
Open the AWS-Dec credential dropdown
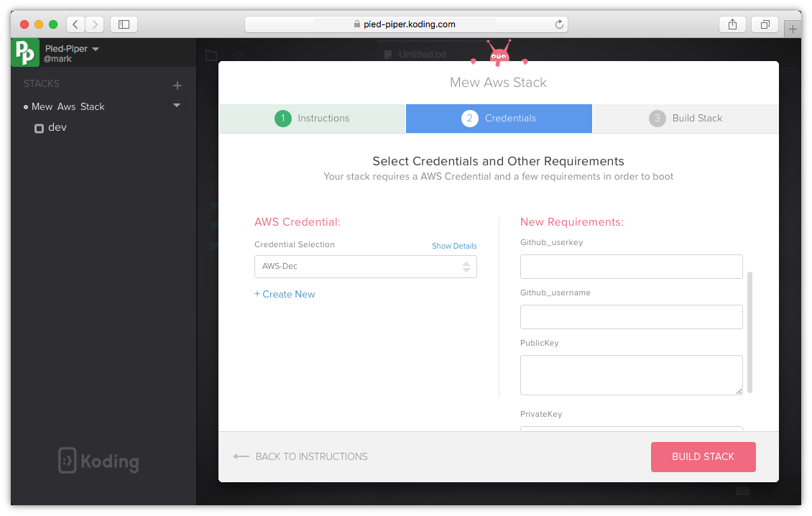(365, 266)
